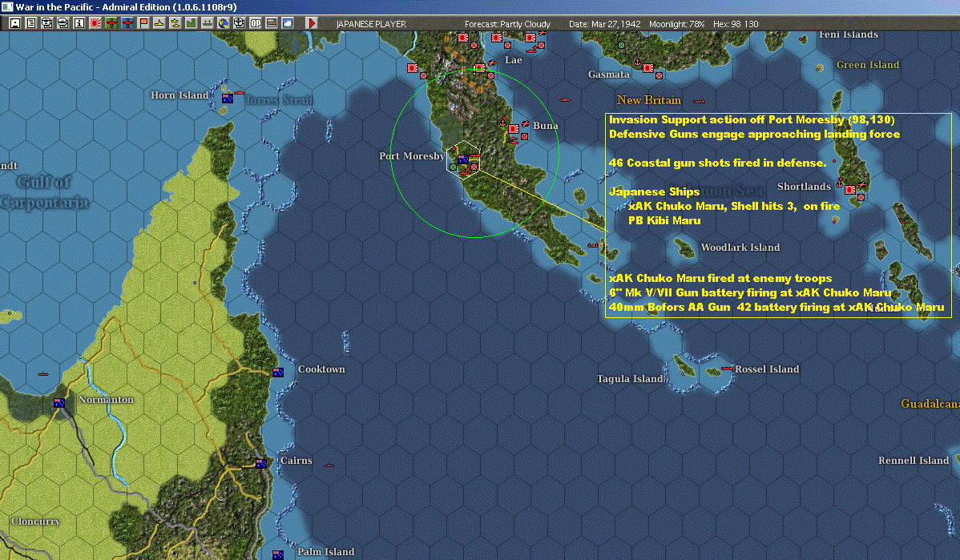Select the Japanese base icon at Buna

tap(514, 128)
